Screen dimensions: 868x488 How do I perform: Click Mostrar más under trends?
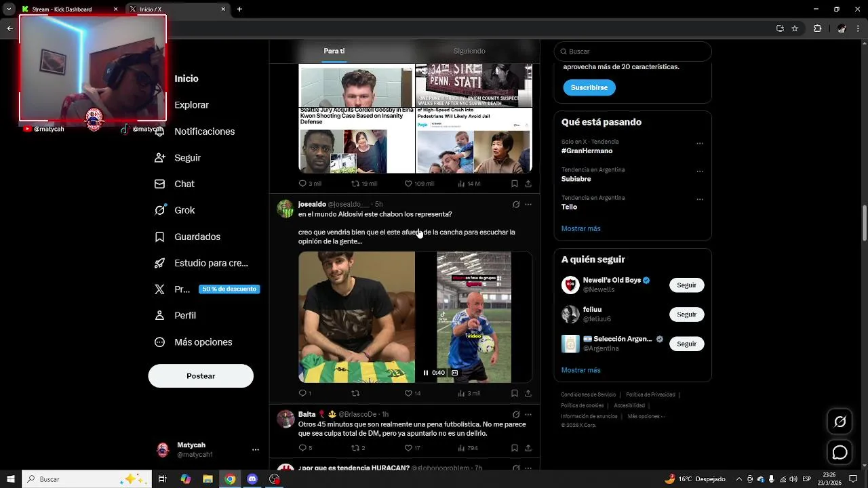pos(580,229)
